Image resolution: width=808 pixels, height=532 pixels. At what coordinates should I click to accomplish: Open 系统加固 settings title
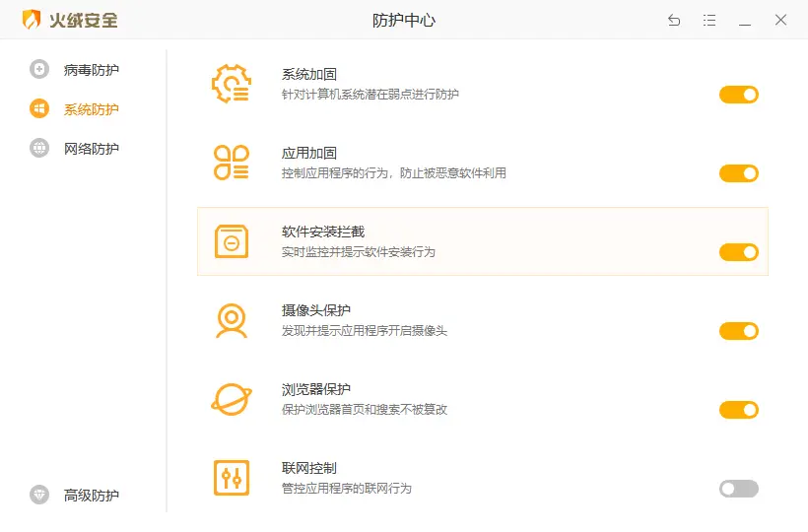[309, 74]
